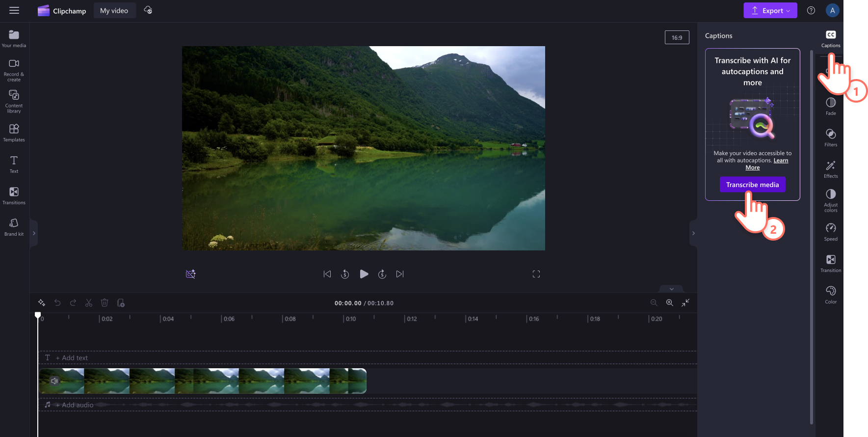Zoom in the timeline
Viewport: 868px width, 437px height.
(669, 302)
